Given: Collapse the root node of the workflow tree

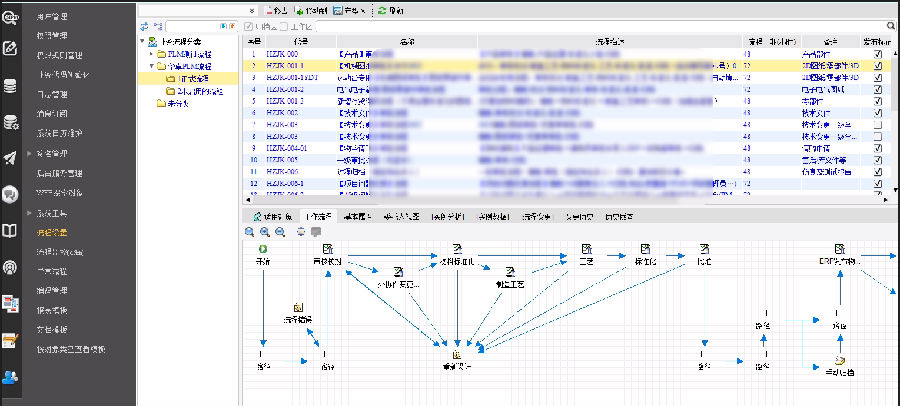Looking at the screenshot, I should pyautogui.click(x=141, y=41).
